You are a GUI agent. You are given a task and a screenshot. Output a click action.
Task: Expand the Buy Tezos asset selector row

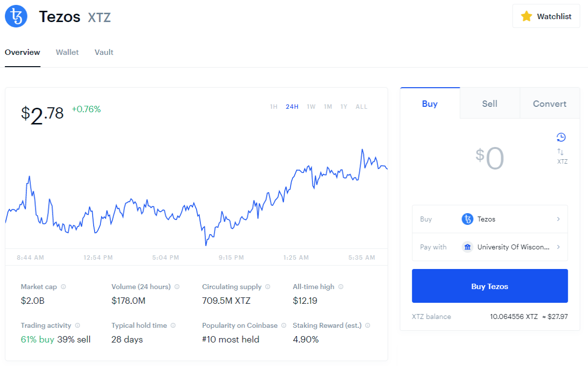point(490,219)
